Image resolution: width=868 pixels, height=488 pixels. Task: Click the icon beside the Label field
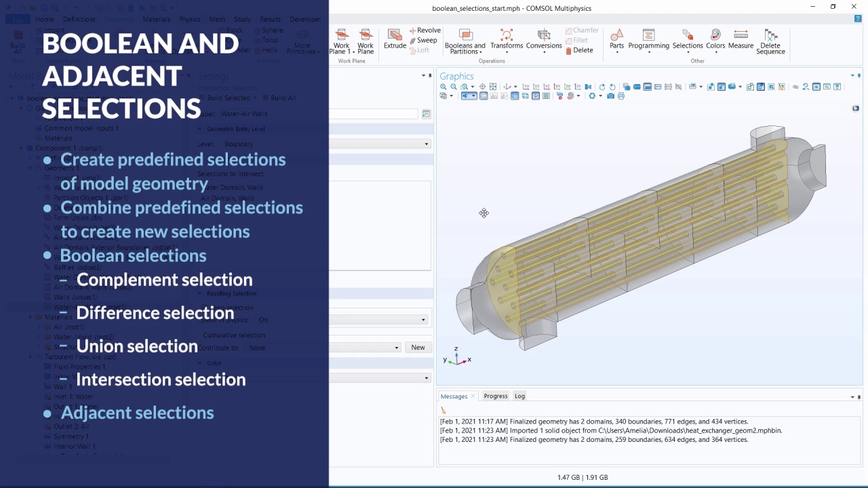(x=426, y=114)
